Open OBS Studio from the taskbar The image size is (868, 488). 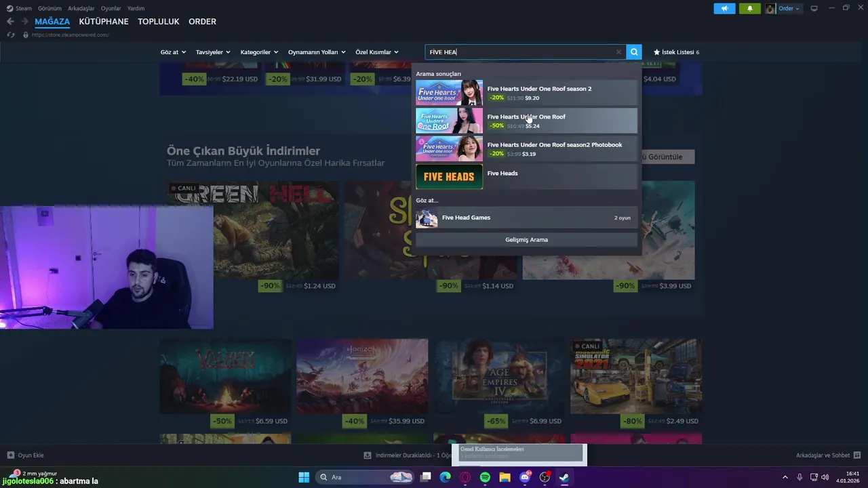tap(545, 477)
